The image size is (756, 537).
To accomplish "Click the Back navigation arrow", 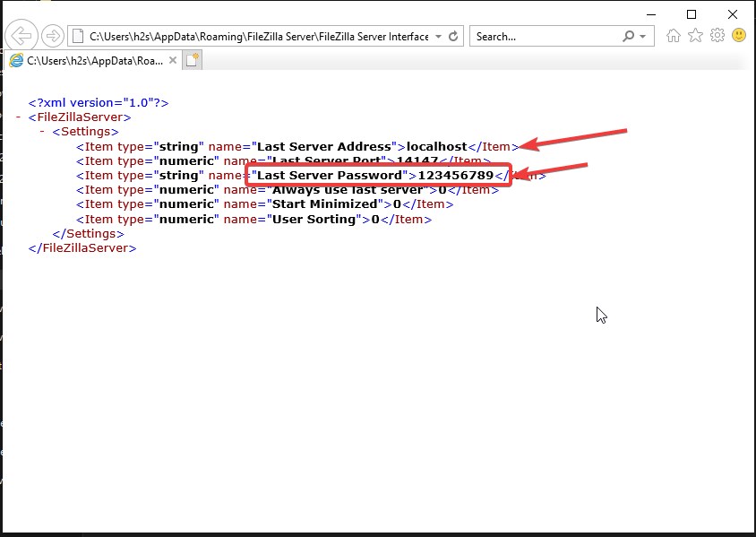I will (x=20, y=35).
